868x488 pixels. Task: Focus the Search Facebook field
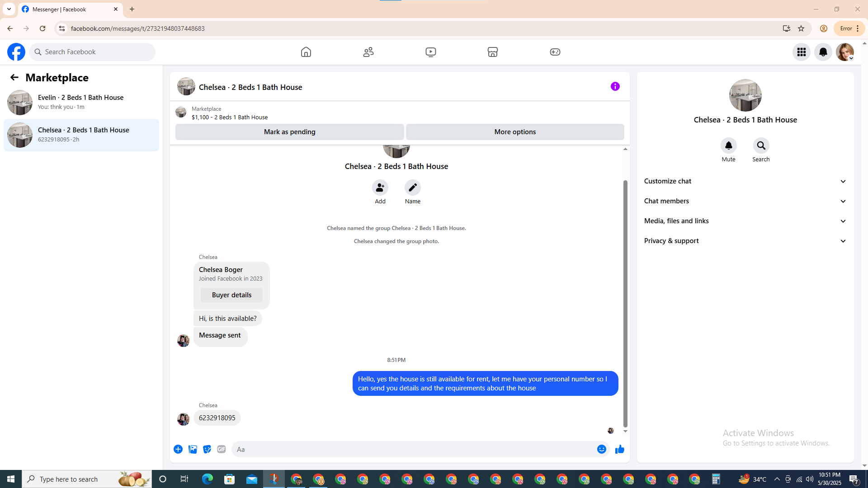[x=92, y=52]
